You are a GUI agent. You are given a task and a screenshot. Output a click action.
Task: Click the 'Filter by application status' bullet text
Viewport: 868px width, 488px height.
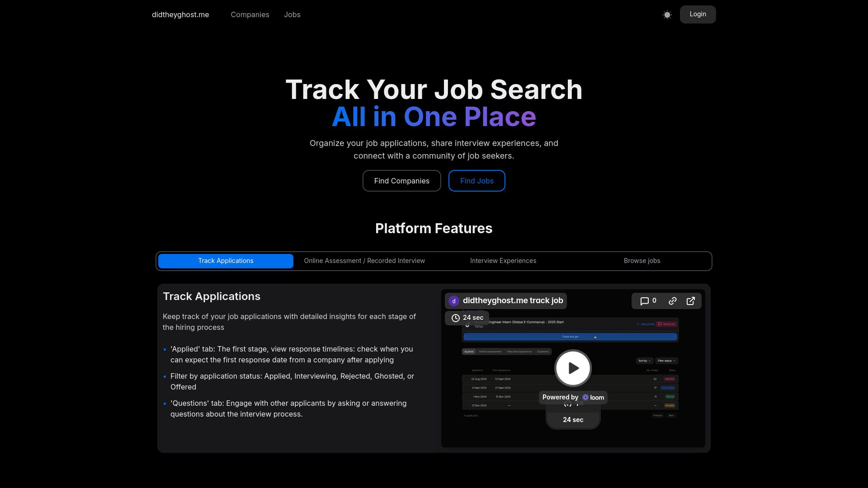(292, 382)
